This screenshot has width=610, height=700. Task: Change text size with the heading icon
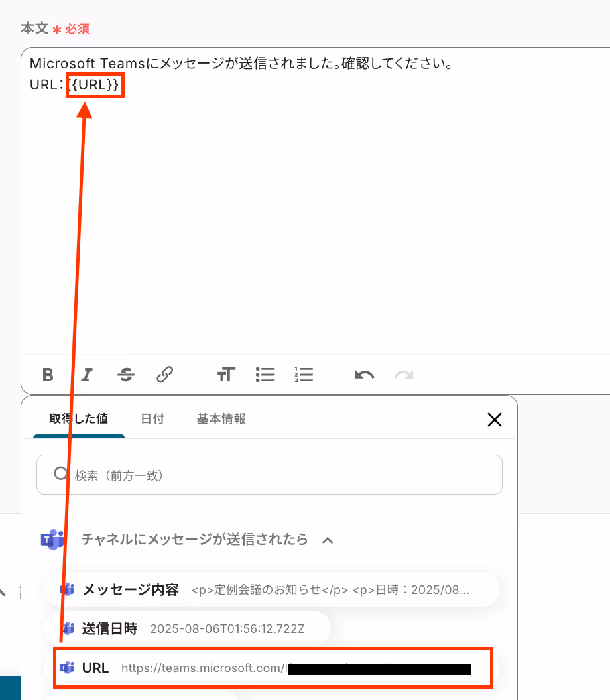click(x=226, y=375)
